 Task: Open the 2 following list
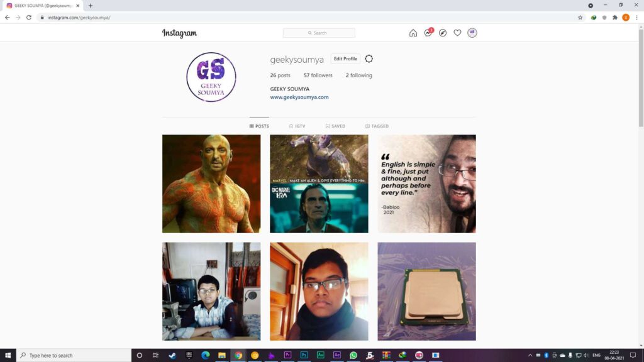click(x=358, y=75)
